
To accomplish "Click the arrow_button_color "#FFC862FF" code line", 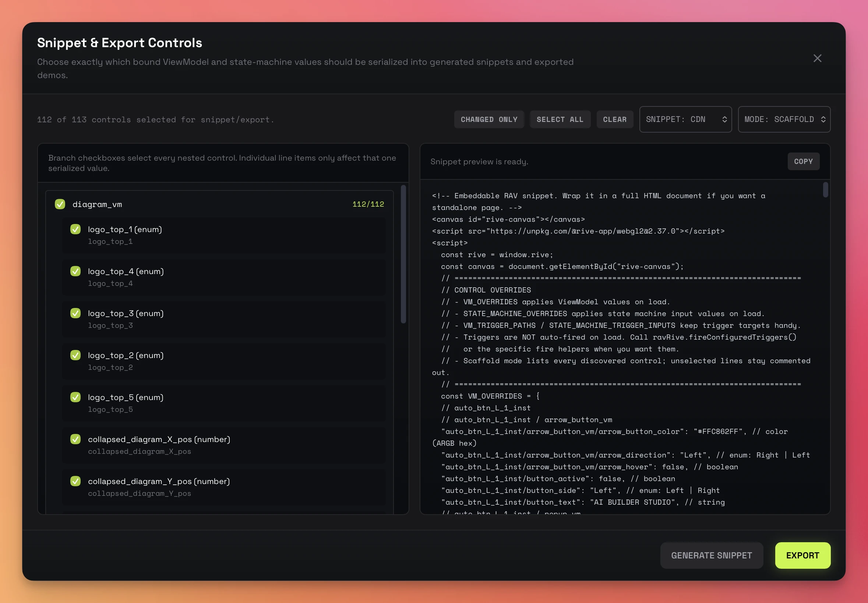I will pos(610,437).
